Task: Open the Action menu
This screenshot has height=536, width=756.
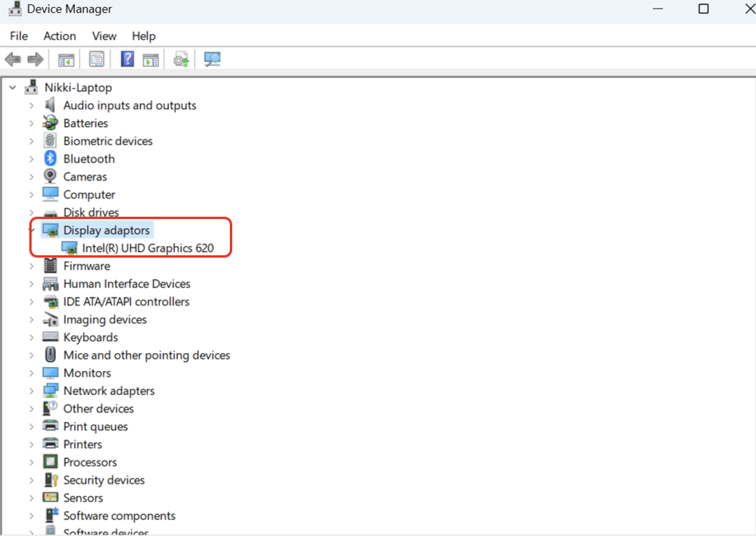Action: [60, 35]
